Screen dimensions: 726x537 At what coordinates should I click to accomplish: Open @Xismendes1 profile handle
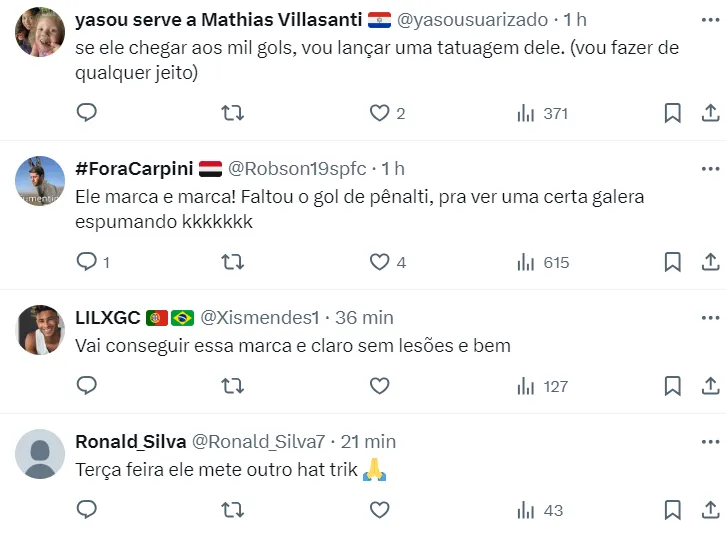[260, 317]
